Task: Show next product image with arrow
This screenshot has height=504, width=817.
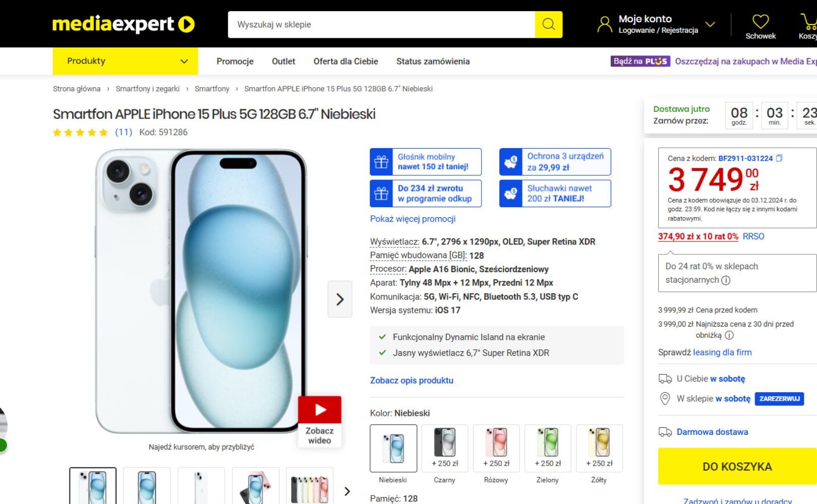Action: point(340,299)
